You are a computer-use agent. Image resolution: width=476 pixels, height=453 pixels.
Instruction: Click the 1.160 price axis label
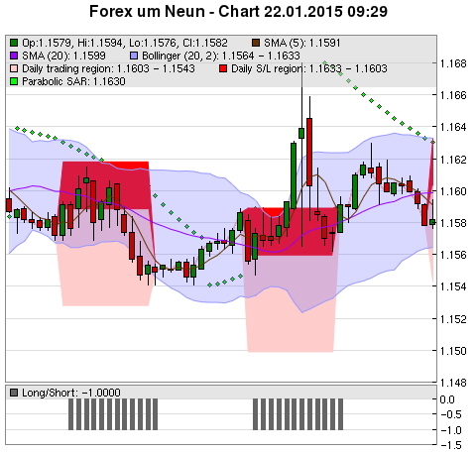pos(453,191)
